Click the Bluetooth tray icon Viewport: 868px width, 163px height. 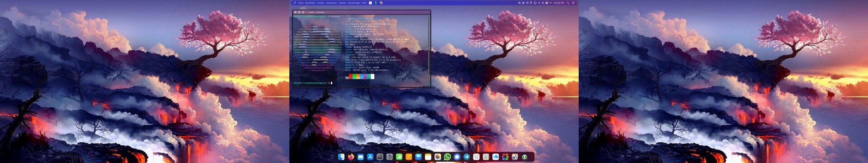tap(539, 3)
